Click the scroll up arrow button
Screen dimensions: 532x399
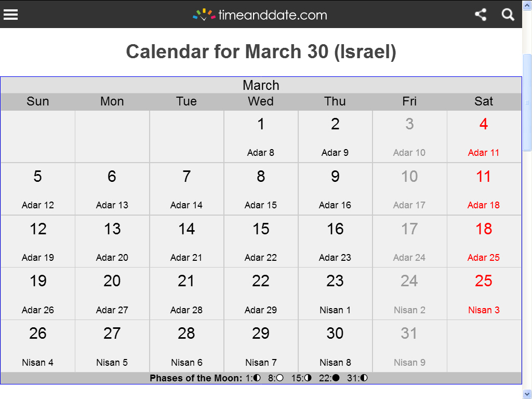527,5
